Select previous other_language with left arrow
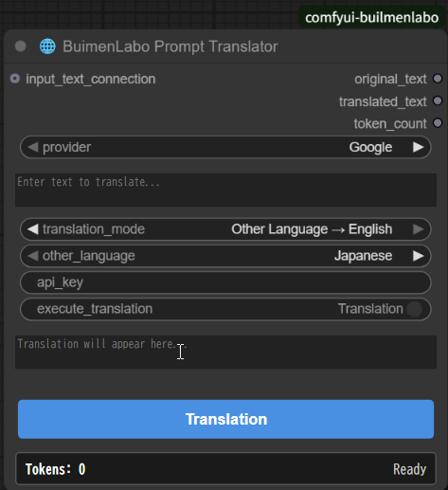The width and height of the screenshot is (448, 490). 33,256
